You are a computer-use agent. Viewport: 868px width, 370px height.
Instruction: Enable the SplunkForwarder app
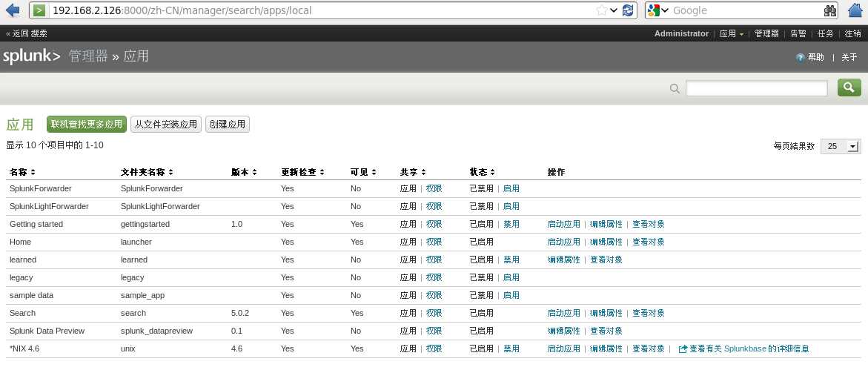click(x=511, y=189)
